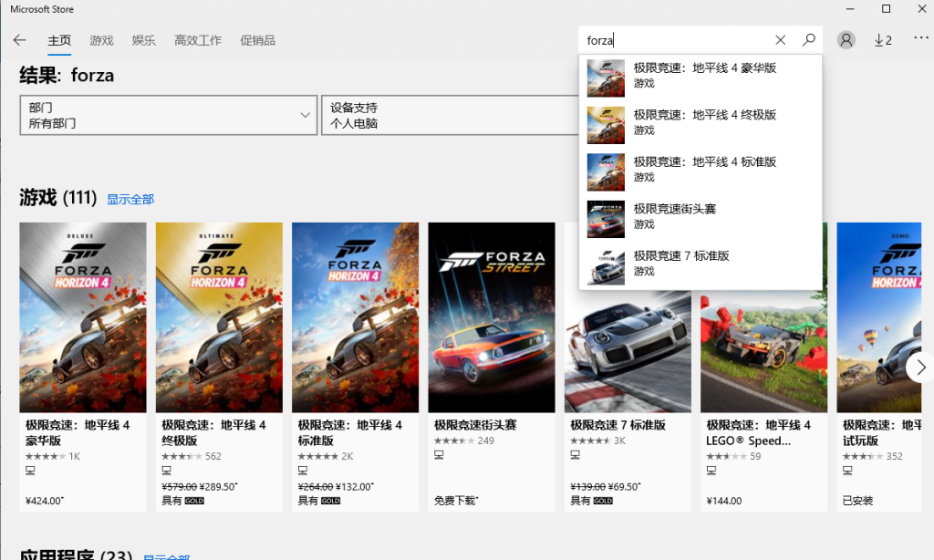This screenshot has height=560, width=934.
Task: Open 显示全部 link next to 应用程序
Action: click(x=166, y=556)
